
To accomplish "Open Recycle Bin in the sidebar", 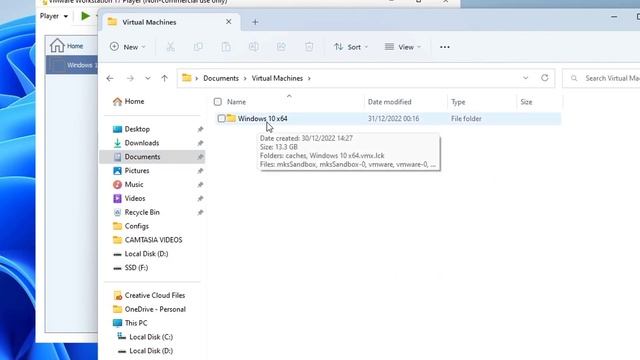I will [142, 212].
